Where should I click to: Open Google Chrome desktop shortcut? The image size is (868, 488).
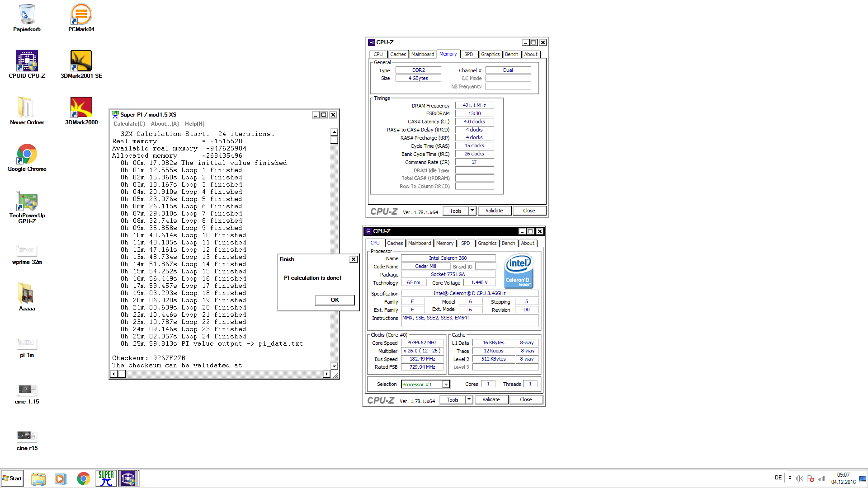27,158
